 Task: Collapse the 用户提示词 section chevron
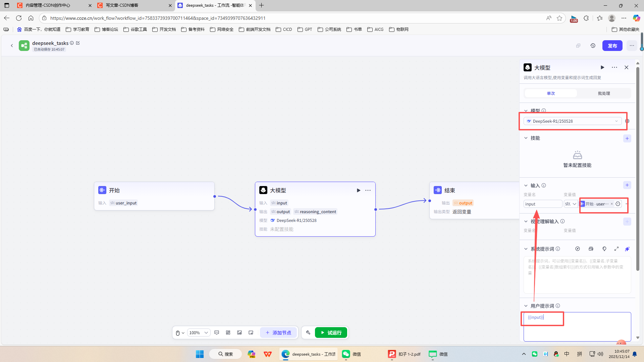pyautogui.click(x=526, y=306)
